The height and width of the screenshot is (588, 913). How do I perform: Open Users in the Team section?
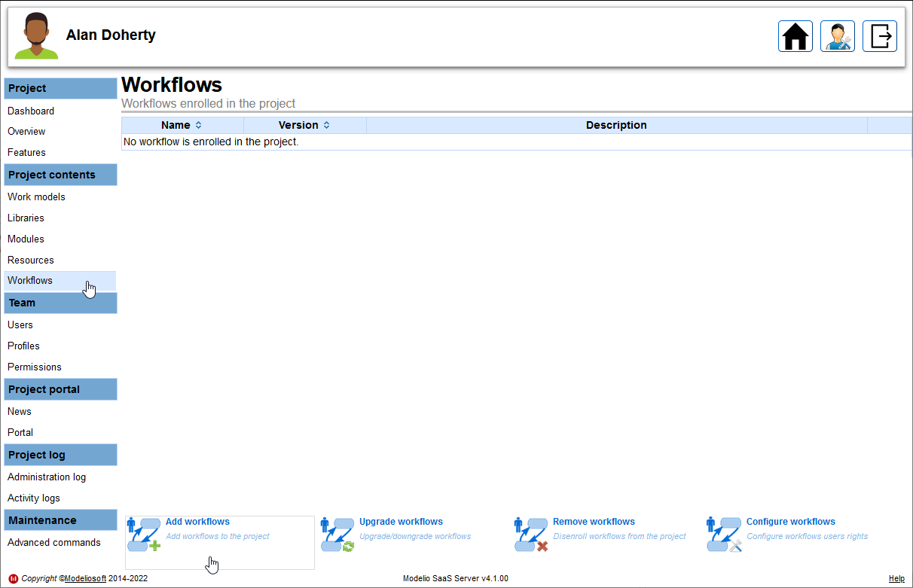point(20,324)
